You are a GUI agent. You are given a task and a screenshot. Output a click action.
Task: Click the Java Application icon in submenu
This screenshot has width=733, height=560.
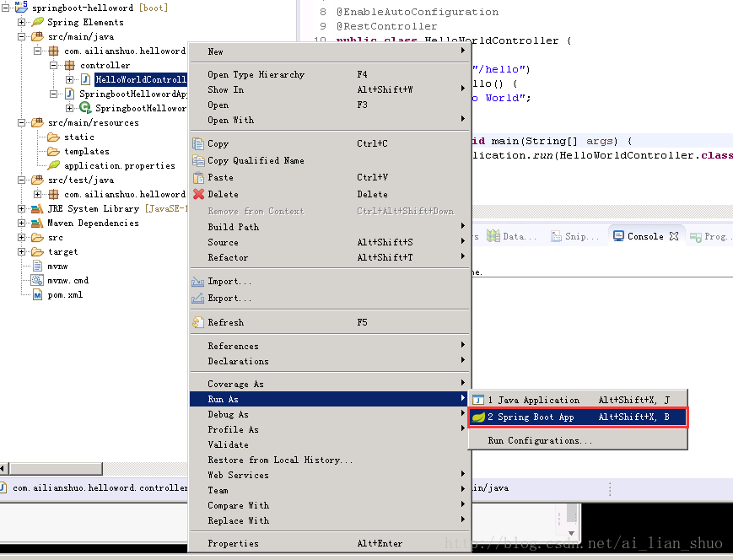[478, 400]
